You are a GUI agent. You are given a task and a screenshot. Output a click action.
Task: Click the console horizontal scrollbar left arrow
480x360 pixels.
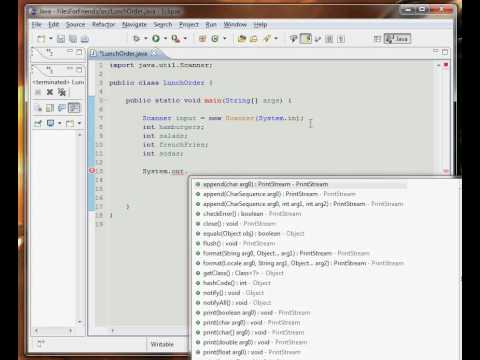coord(36,331)
